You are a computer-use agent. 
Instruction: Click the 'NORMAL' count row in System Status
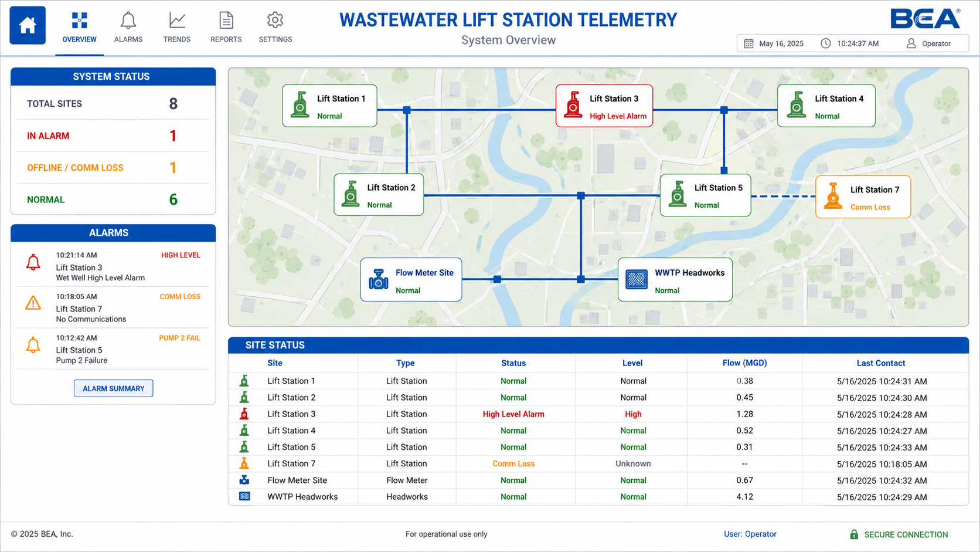[x=113, y=199]
